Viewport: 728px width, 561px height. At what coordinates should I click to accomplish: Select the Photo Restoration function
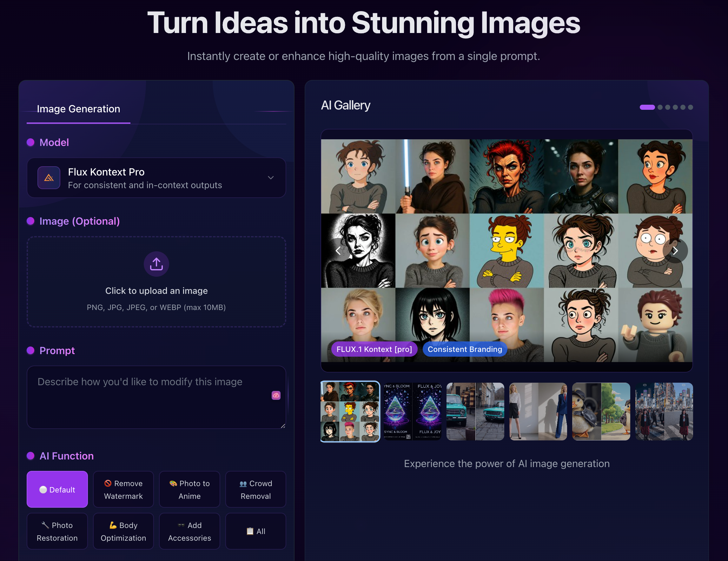click(57, 531)
